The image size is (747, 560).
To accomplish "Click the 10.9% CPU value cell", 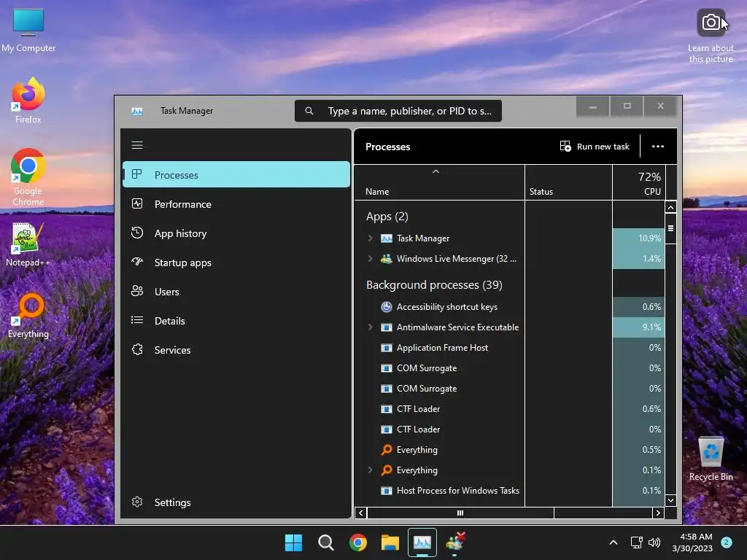I will (x=639, y=238).
